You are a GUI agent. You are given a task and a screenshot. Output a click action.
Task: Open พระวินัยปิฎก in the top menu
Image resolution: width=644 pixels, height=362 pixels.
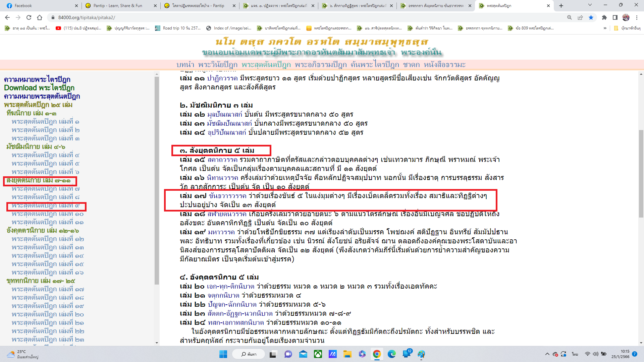pyautogui.click(x=217, y=64)
